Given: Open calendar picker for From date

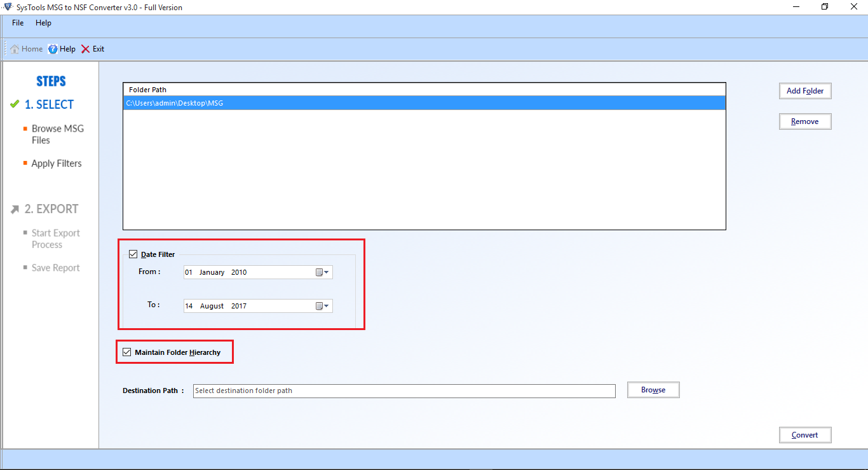Looking at the screenshot, I should coord(323,272).
